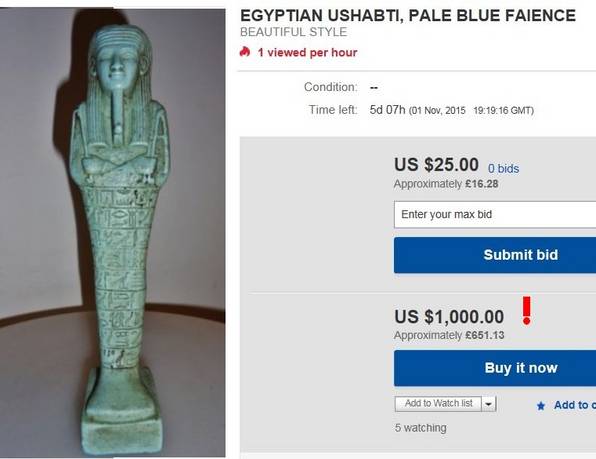This screenshot has height=459, width=596.
Task: Click the Submit bid button
Action: point(495,255)
